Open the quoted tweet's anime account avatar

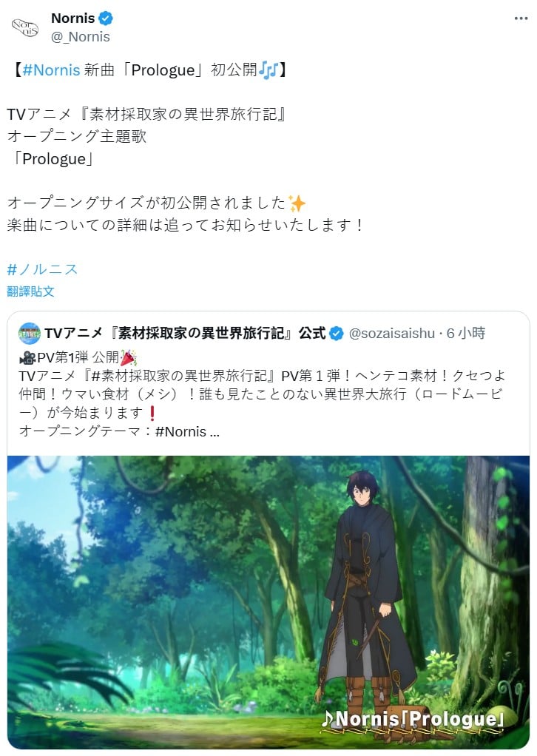(30, 333)
